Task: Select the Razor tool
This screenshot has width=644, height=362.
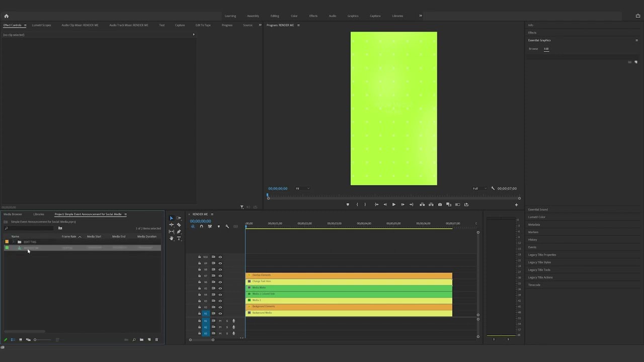Action: tap(179, 225)
